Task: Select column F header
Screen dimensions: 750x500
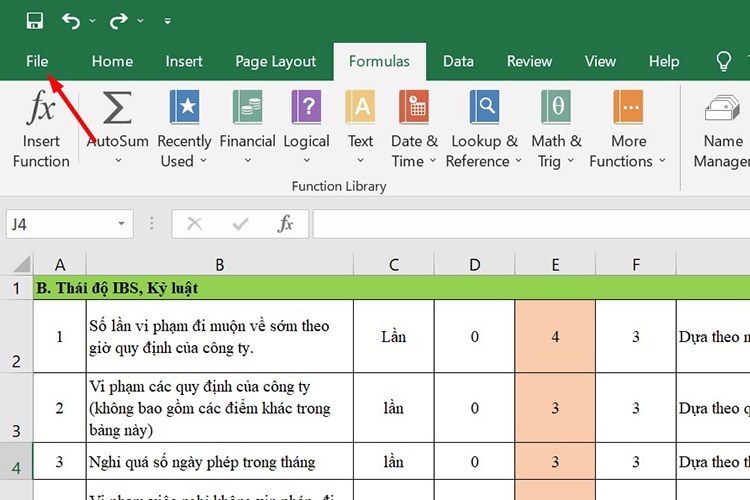Action: tap(636, 265)
